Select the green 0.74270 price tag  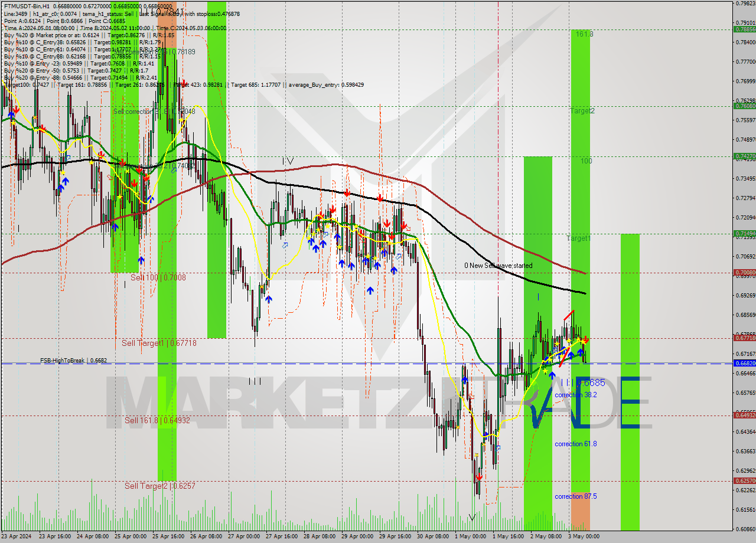(x=744, y=156)
